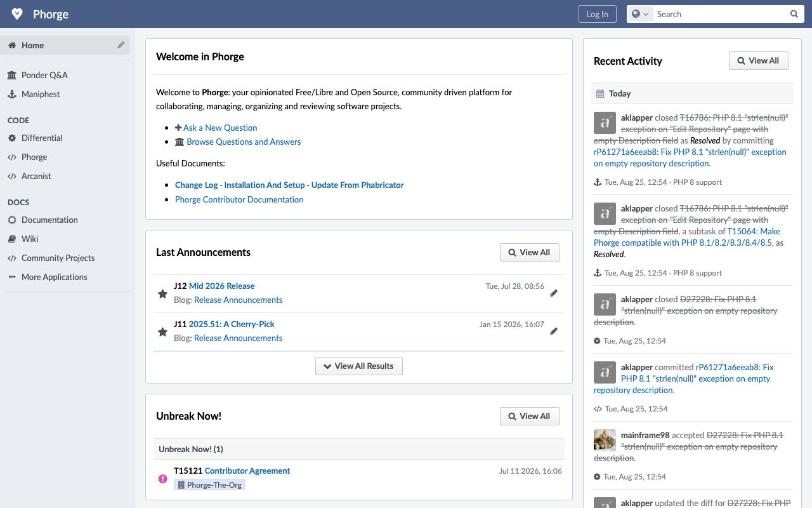Click the star icon for J12 Mid 2026 Release
This screenshot has width=812, height=508.
tap(163, 293)
